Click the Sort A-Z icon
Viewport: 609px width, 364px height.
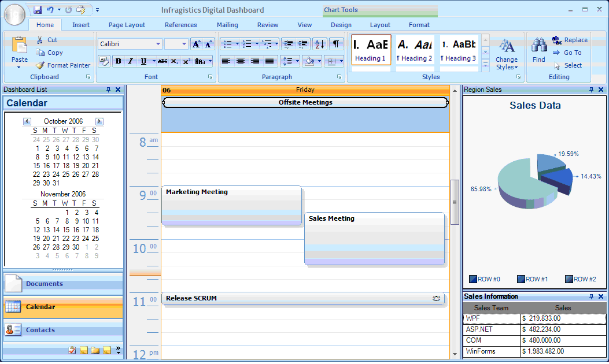pyautogui.click(x=320, y=44)
